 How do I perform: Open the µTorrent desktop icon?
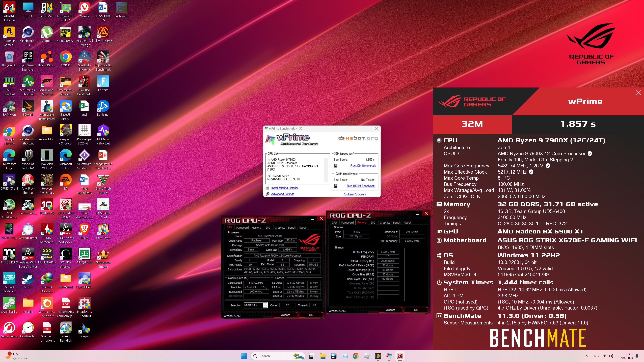(x=47, y=35)
